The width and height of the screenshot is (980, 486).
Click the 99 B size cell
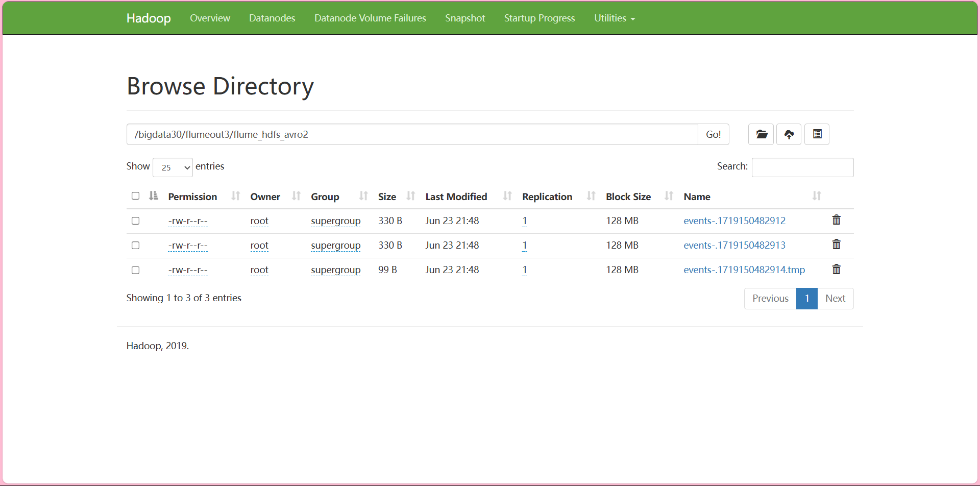click(x=387, y=270)
